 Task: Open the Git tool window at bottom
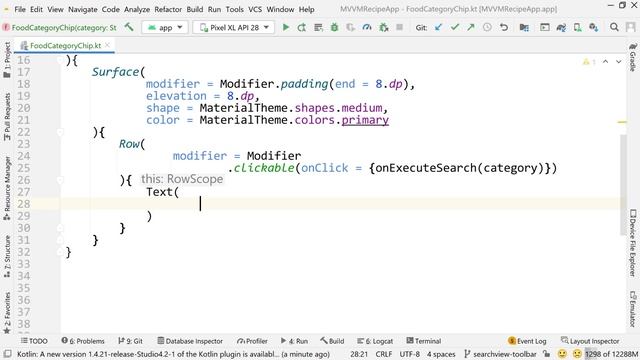tap(130, 341)
